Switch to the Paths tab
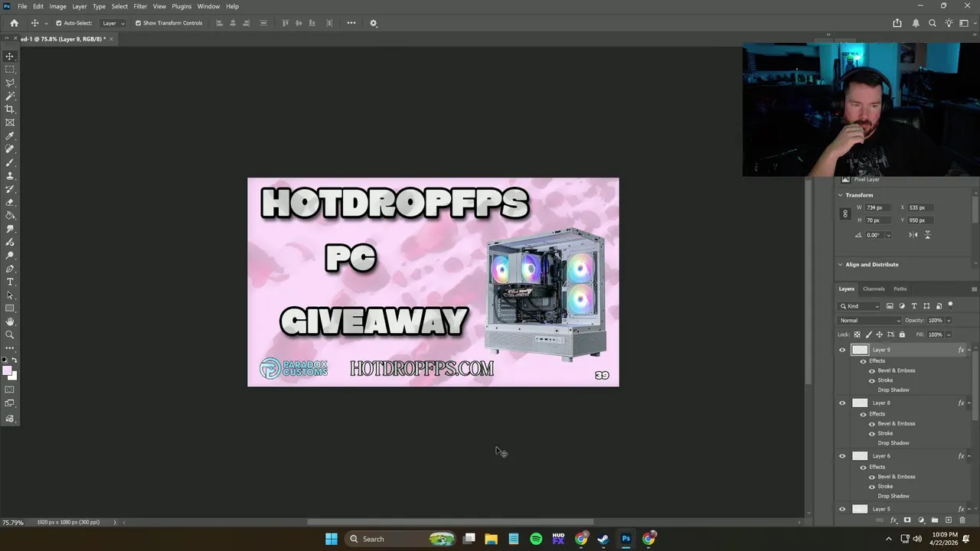 click(900, 289)
